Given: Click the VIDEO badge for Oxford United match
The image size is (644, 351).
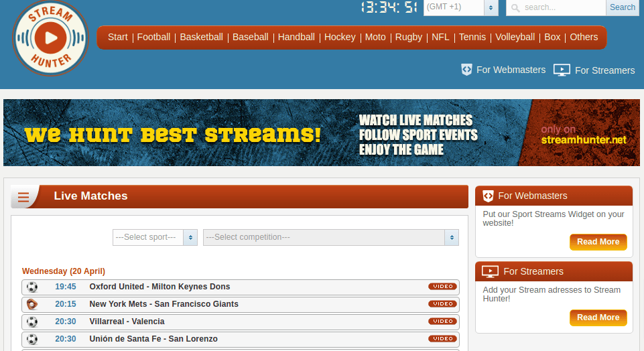Looking at the screenshot, I should [x=442, y=287].
